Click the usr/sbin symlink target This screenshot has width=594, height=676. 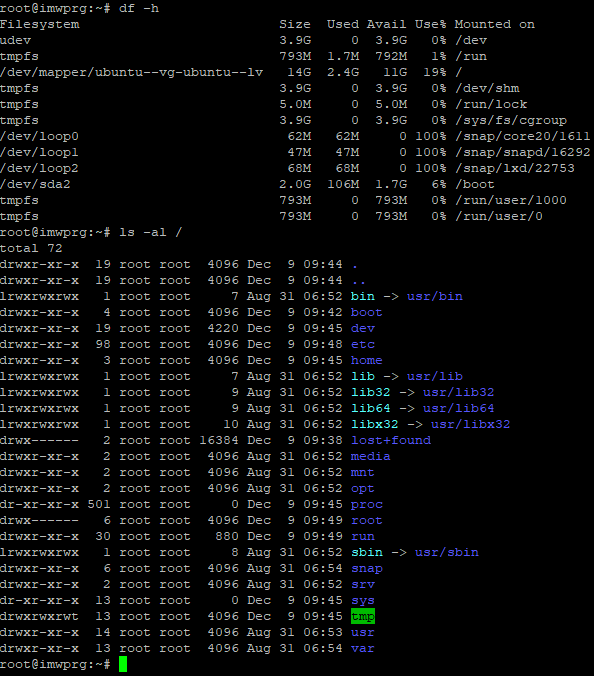tap(447, 552)
